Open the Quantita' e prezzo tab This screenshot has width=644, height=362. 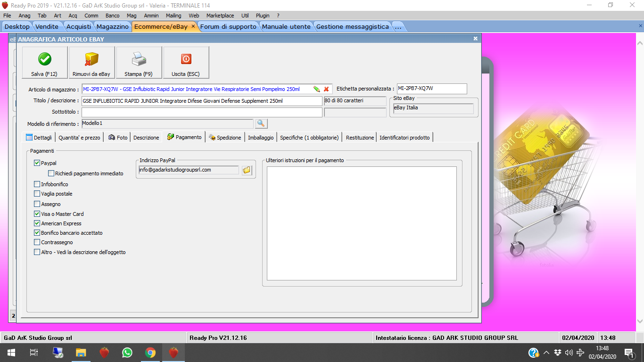tap(79, 137)
